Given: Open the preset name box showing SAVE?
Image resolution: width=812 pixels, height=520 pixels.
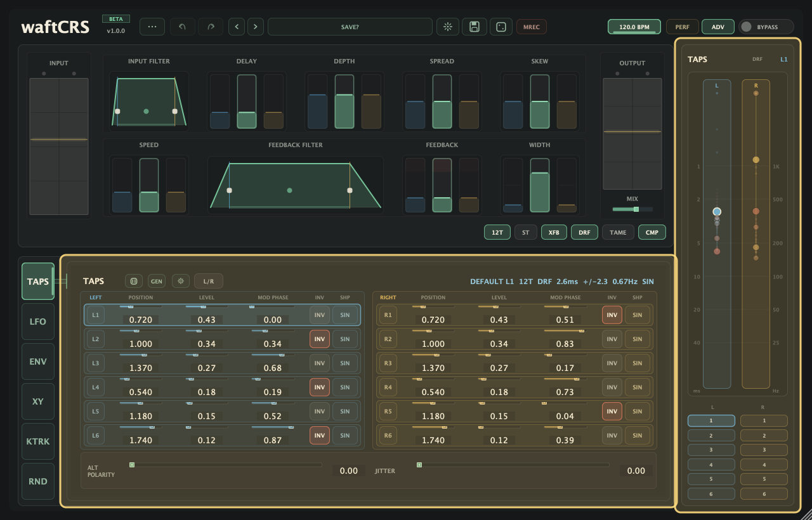Looking at the screenshot, I should pyautogui.click(x=350, y=27).
